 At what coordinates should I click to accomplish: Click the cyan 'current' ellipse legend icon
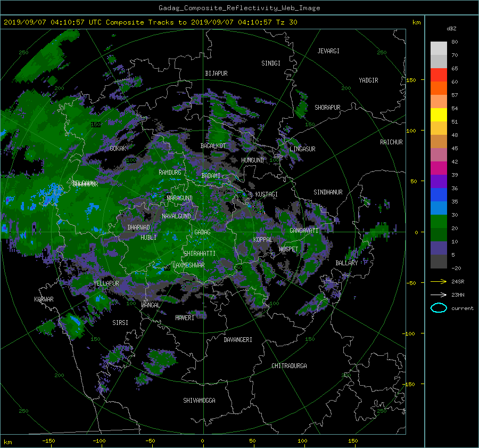point(439,308)
